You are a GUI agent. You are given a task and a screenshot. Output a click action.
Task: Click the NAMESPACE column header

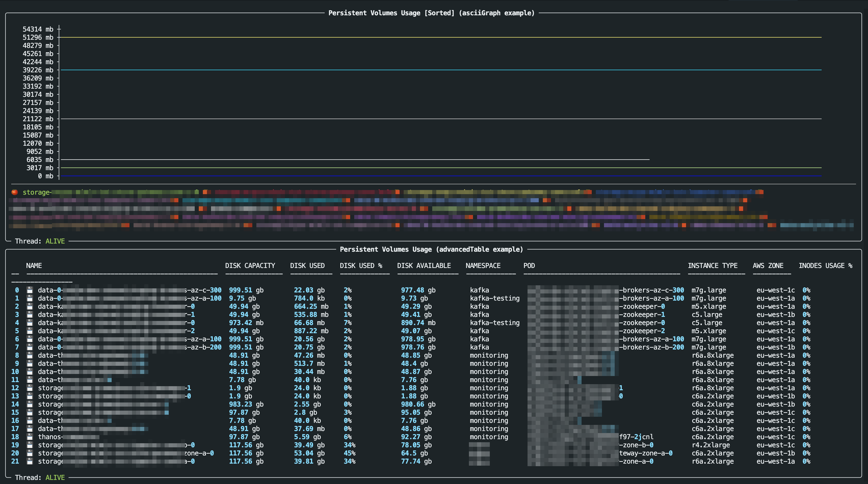[483, 265]
